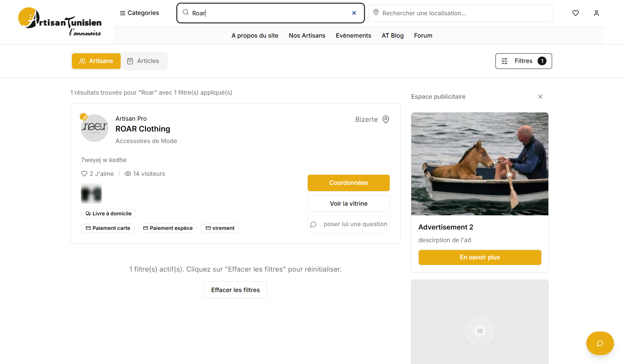Open the Nos Artisans menu item
The image size is (624, 364).
click(x=307, y=36)
